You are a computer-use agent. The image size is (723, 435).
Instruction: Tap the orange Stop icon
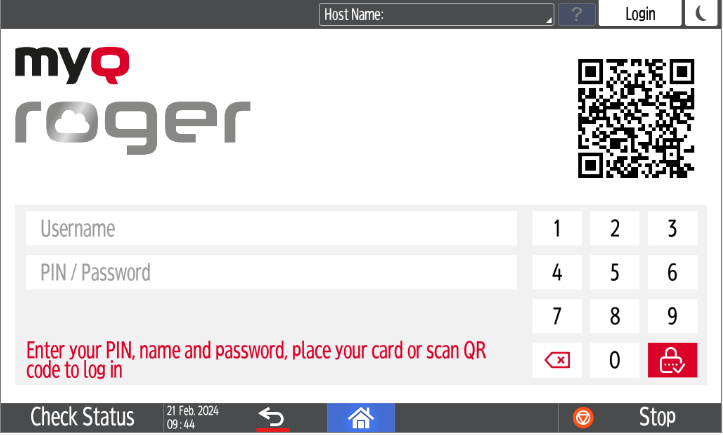click(x=583, y=418)
